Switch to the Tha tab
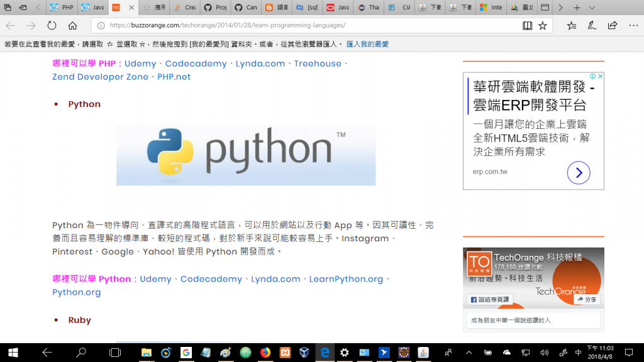Viewport: 644px width, 362px height. [369, 8]
